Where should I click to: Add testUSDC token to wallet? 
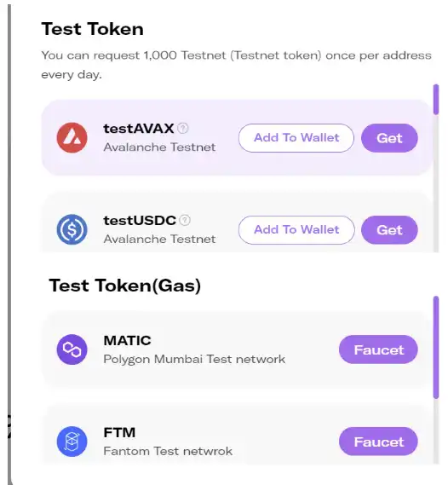click(x=296, y=230)
